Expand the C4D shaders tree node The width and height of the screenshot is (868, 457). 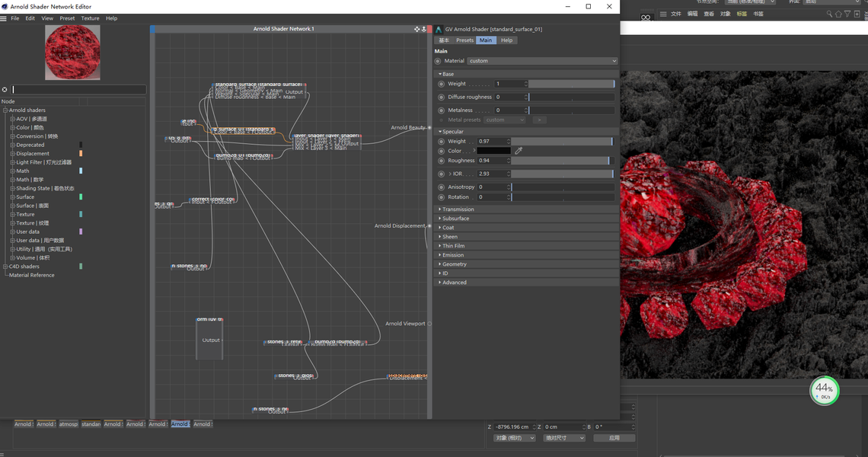[5, 267]
